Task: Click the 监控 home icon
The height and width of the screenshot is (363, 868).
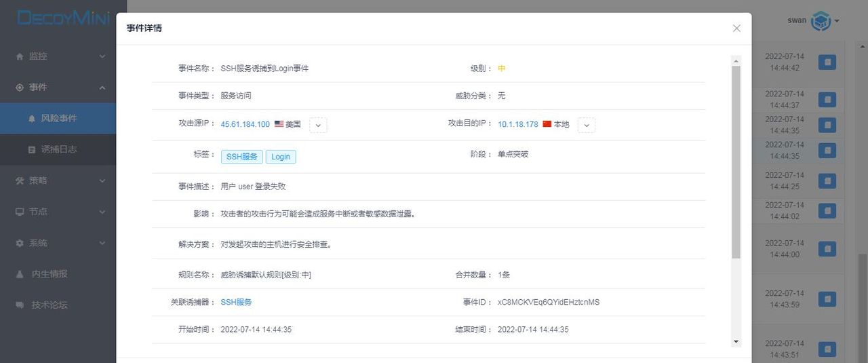Action: [x=20, y=56]
